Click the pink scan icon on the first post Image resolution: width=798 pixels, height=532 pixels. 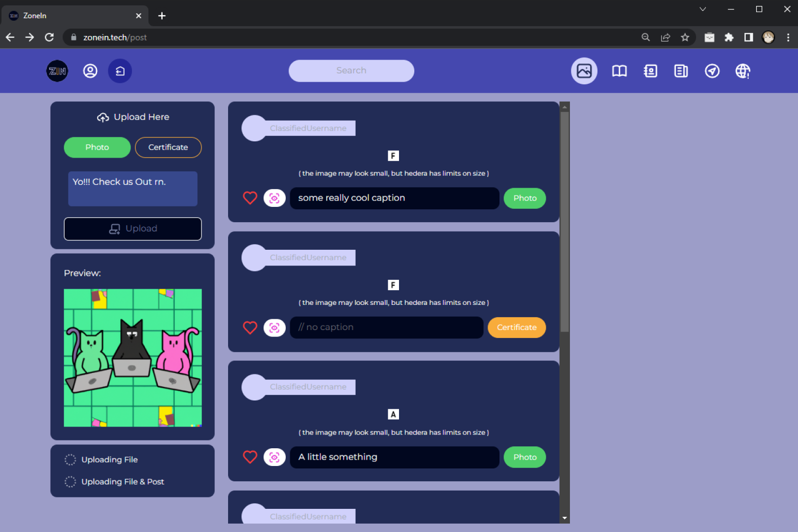click(274, 198)
